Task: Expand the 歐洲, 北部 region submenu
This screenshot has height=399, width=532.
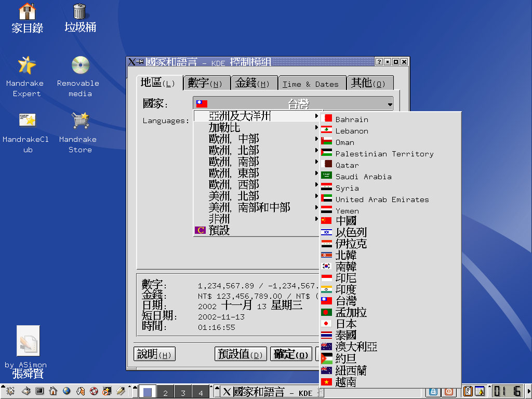Action: (x=257, y=150)
